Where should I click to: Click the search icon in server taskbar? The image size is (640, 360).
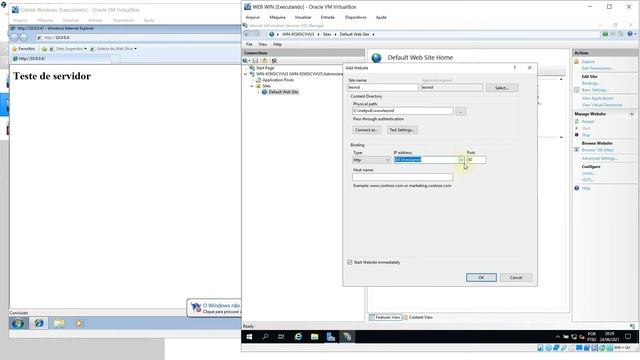pyautogui.click(x=265, y=337)
